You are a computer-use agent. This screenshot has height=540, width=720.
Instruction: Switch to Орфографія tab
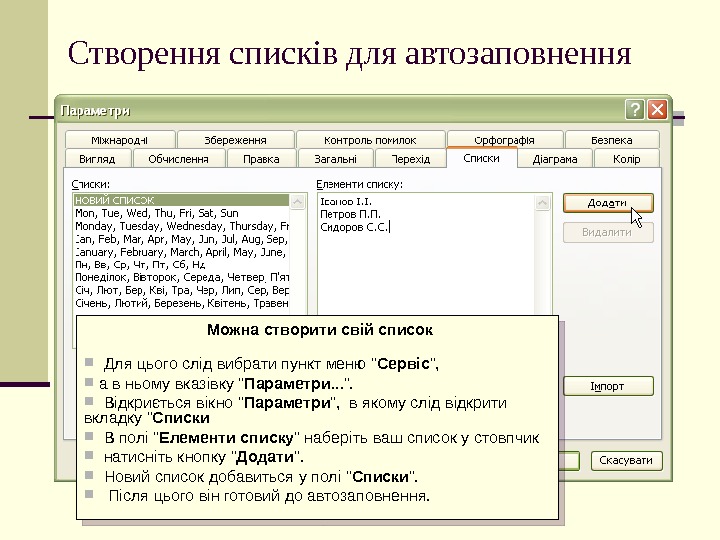(505, 140)
